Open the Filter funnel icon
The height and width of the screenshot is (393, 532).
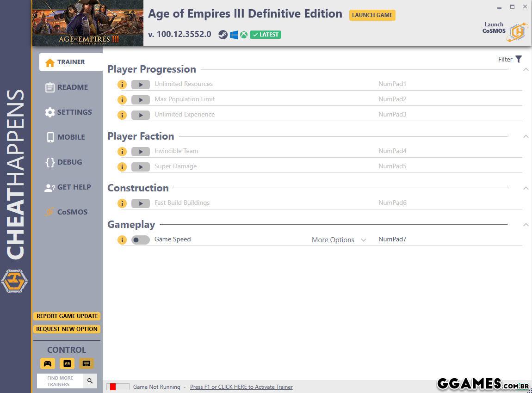click(x=519, y=59)
